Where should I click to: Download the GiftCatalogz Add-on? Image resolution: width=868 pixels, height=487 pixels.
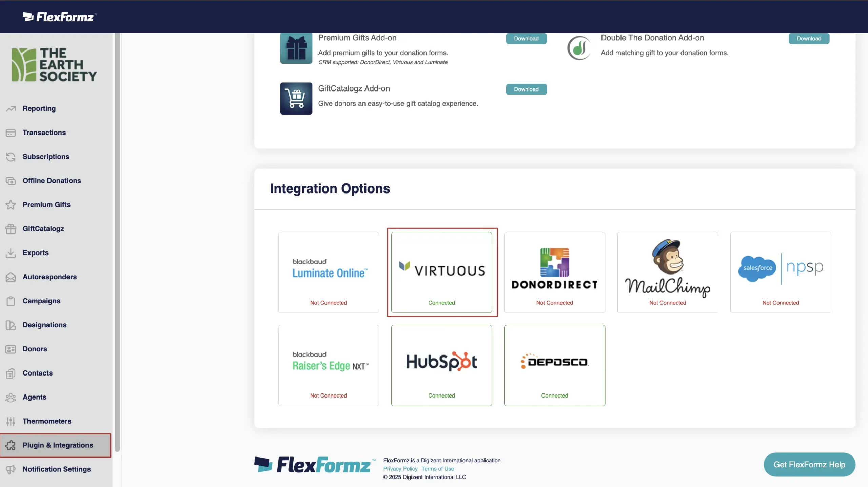point(526,89)
